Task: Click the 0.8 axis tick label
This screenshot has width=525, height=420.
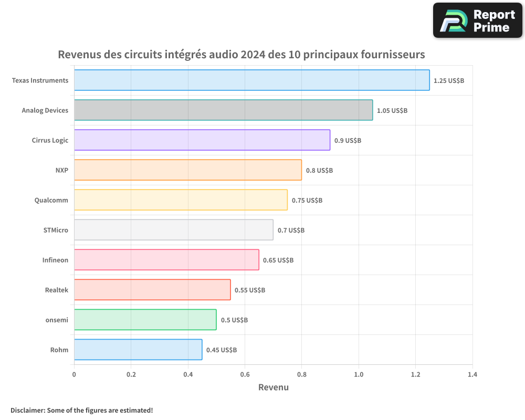Action: pyautogui.click(x=302, y=374)
